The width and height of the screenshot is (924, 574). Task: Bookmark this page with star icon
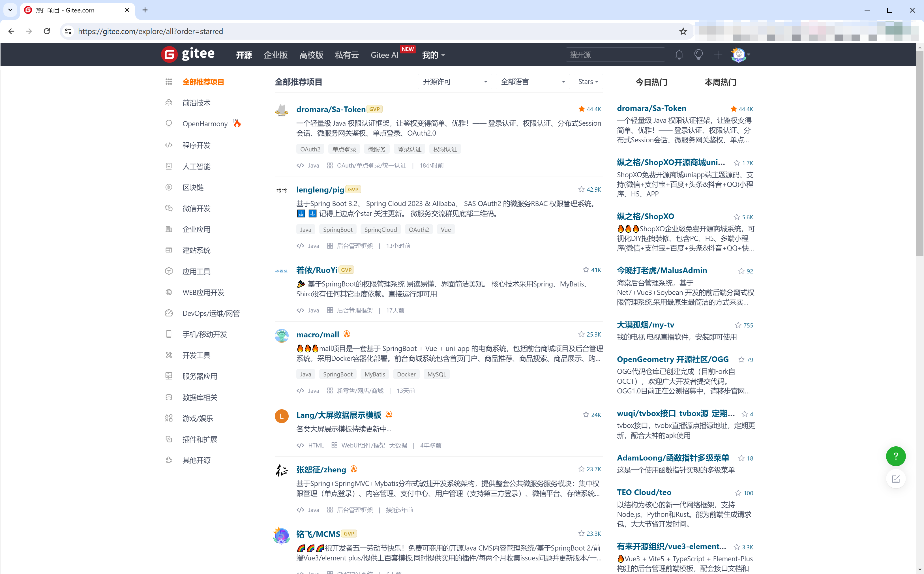coord(683,31)
